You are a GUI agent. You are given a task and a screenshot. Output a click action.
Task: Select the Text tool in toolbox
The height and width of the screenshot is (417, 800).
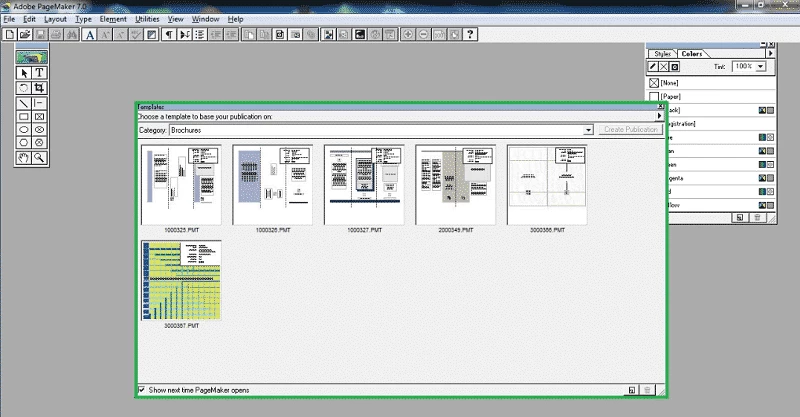39,73
